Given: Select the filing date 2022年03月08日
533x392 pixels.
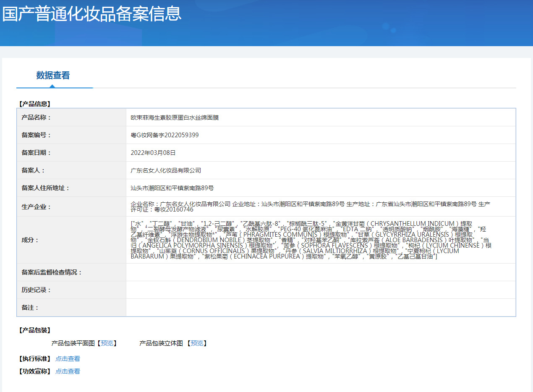Looking at the screenshot, I should pyautogui.click(x=153, y=153).
